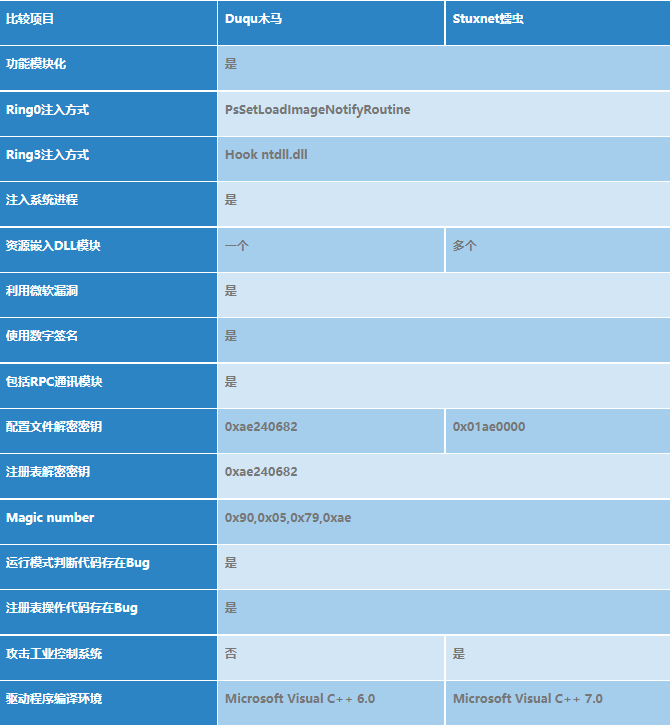Viewport: 670px width, 726px height.
Task: Select the value 'Hook ntdll.dll'
Action: 266,155
